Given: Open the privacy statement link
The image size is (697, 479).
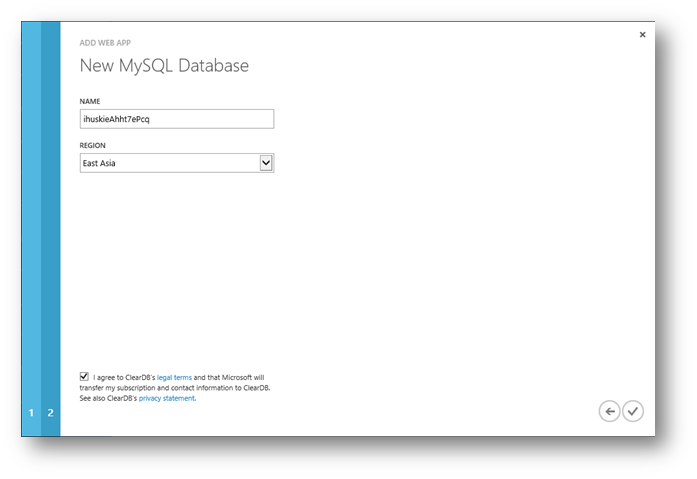Looking at the screenshot, I should [x=167, y=398].
